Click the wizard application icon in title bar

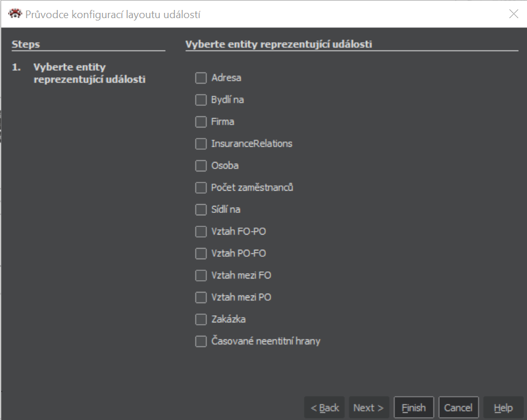click(15, 13)
